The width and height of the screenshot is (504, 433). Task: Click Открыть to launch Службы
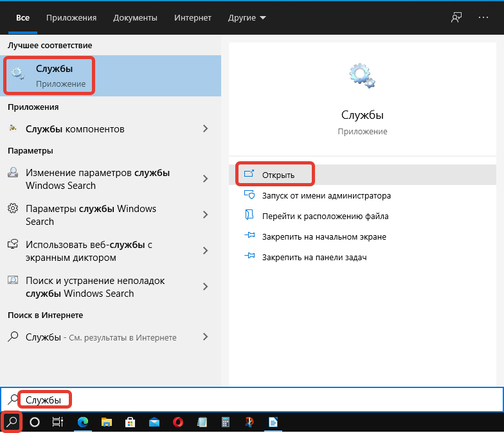point(363,175)
